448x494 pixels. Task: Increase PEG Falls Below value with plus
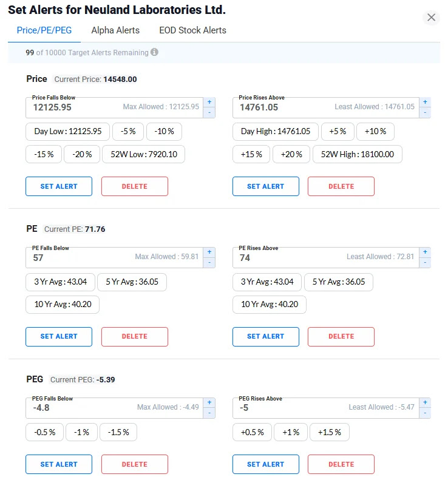point(209,402)
